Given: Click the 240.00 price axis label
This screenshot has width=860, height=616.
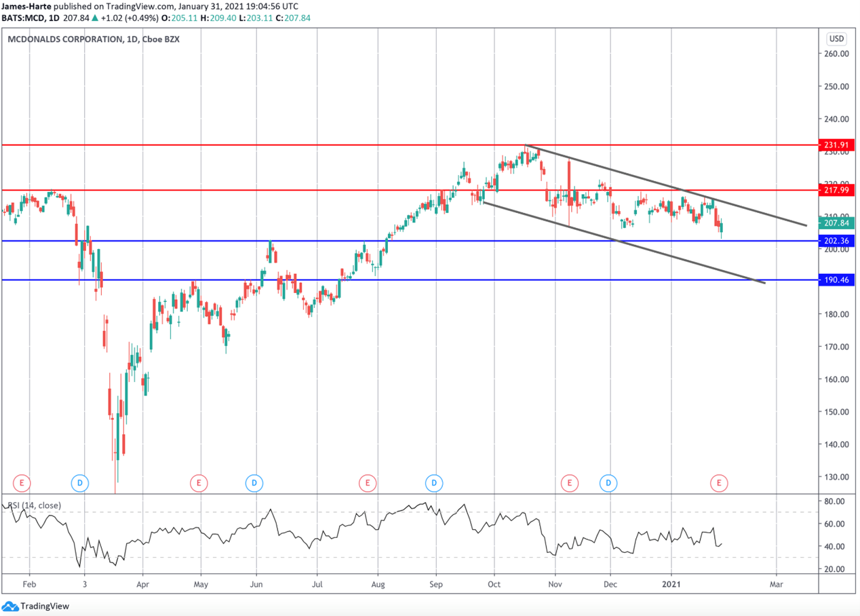Looking at the screenshot, I should point(838,119).
